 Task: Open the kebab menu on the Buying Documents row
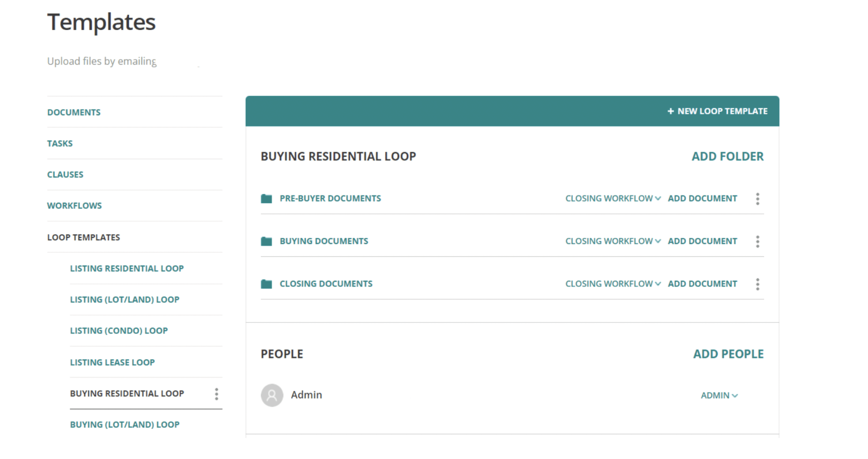(x=758, y=241)
